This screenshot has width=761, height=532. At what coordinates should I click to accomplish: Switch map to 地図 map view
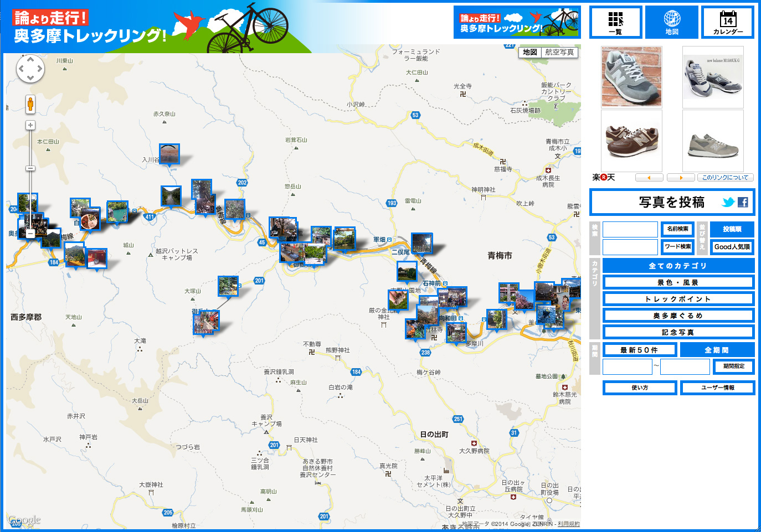(x=530, y=52)
